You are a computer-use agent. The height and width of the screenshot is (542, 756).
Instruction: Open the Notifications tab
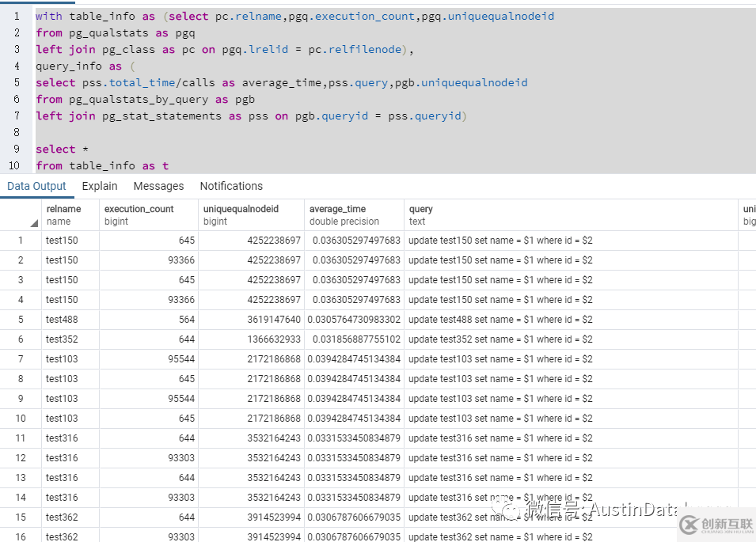click(231, 186)
